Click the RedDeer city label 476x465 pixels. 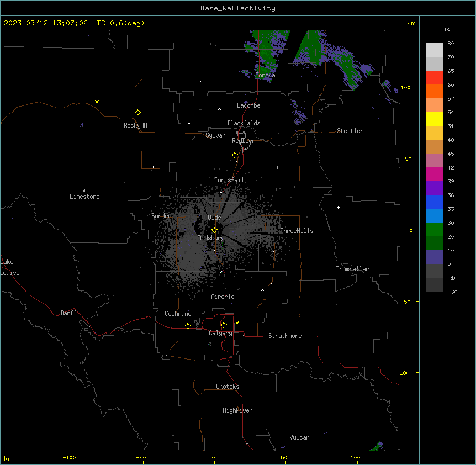(x=243, y=141)
